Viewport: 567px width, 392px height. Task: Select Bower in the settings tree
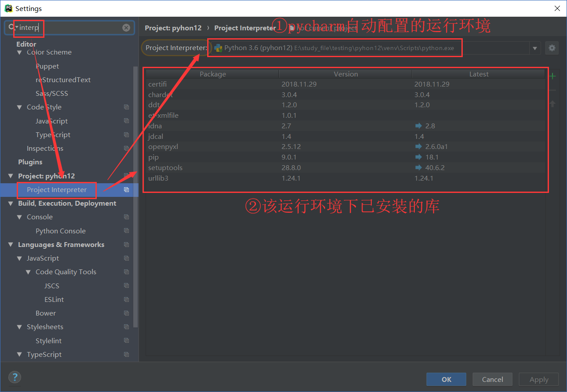[46, 313]
